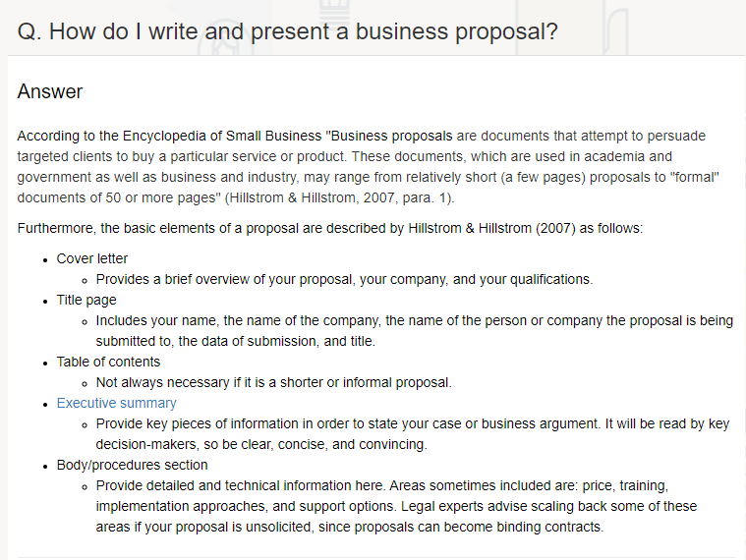Screen dimensions: 746x560
Task: Click the 'Encyclopedia of Small Business' phrase
Action: click(222, 136)
